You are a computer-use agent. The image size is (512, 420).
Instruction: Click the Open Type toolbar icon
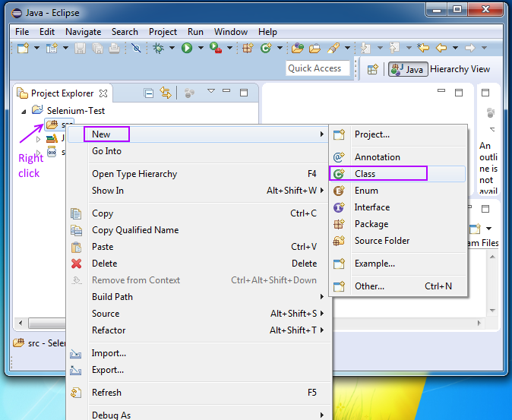(x=298, y=49)
